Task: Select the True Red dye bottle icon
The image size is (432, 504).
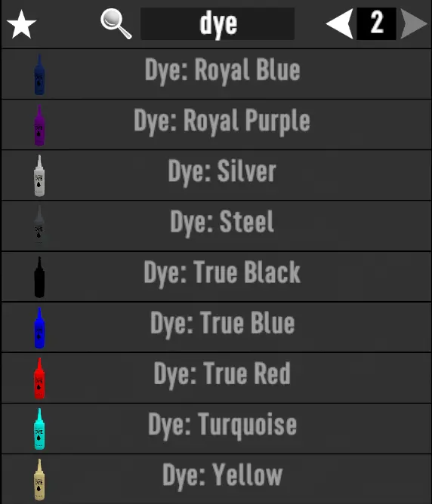Action: coord(39,378)
